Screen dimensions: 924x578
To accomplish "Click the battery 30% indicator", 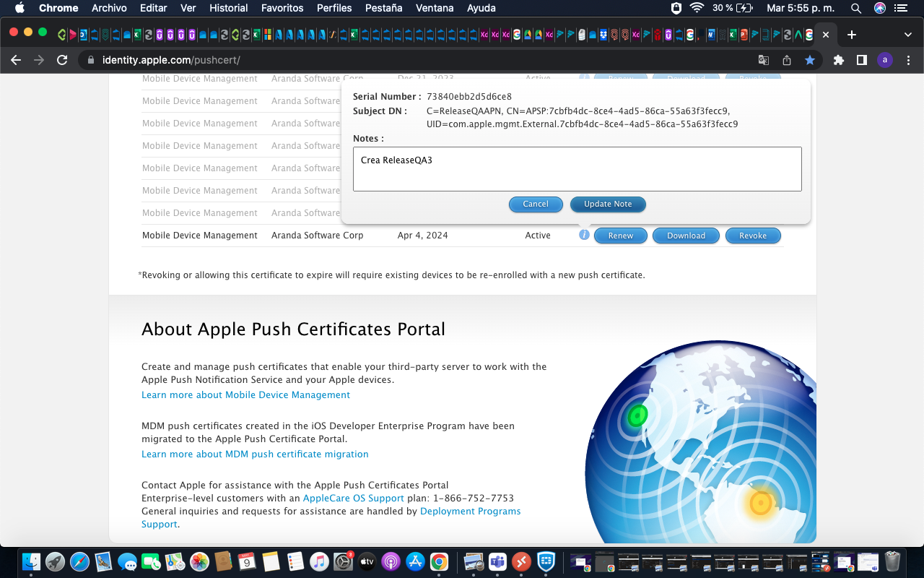I will [x=732, y=8].
